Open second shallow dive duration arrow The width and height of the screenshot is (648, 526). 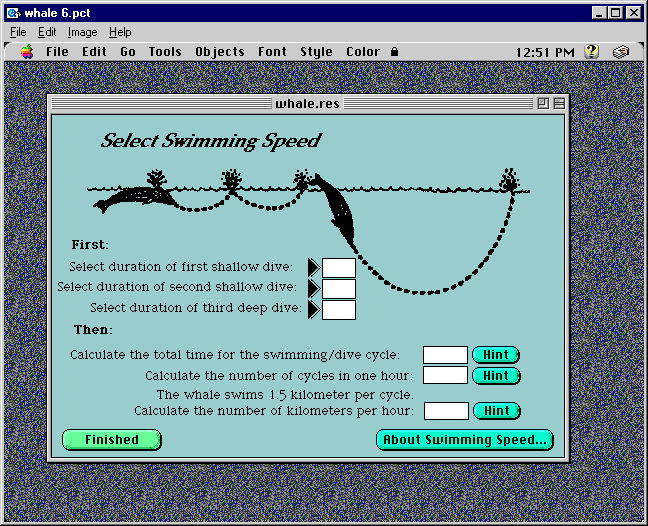pyautogui.click(x=314, y=288)
